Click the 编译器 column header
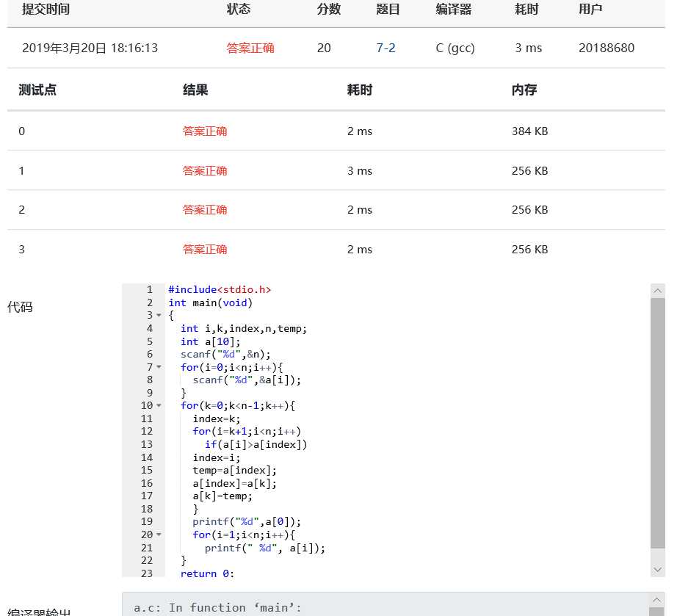 (453, 9)
